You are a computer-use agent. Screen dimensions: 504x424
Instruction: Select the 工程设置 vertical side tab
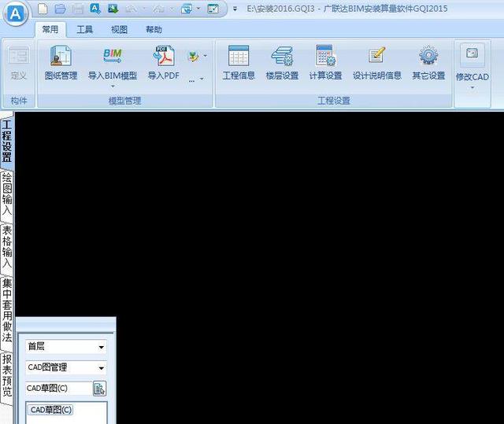click(x=7, y=142)
